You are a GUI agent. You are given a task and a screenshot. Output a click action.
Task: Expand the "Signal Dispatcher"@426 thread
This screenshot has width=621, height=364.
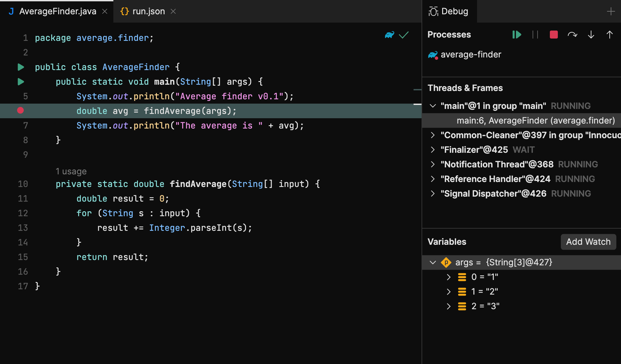tap(433, 194)
